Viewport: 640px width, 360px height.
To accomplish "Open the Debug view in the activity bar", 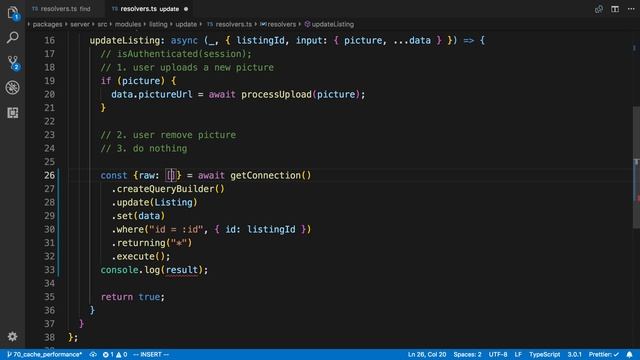I will click(13, 87).
